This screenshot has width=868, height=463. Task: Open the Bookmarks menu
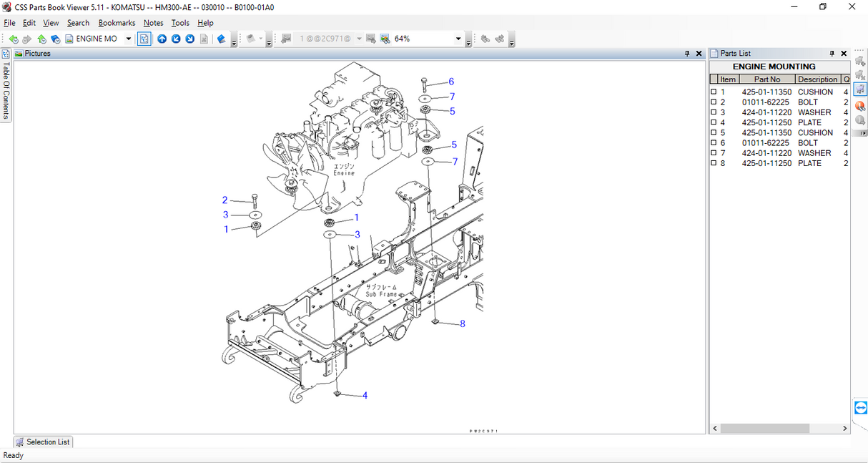(x=117, y=23)
